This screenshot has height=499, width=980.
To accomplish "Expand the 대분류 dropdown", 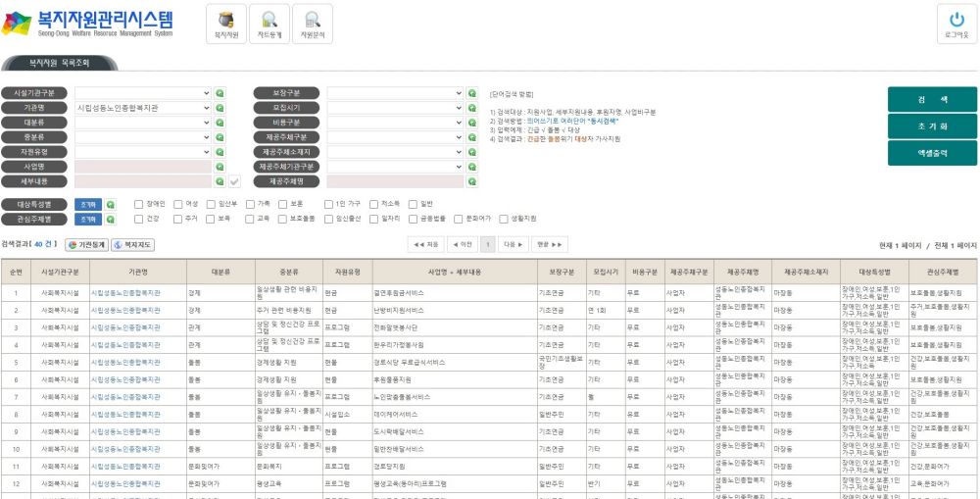I will point(143,123).
